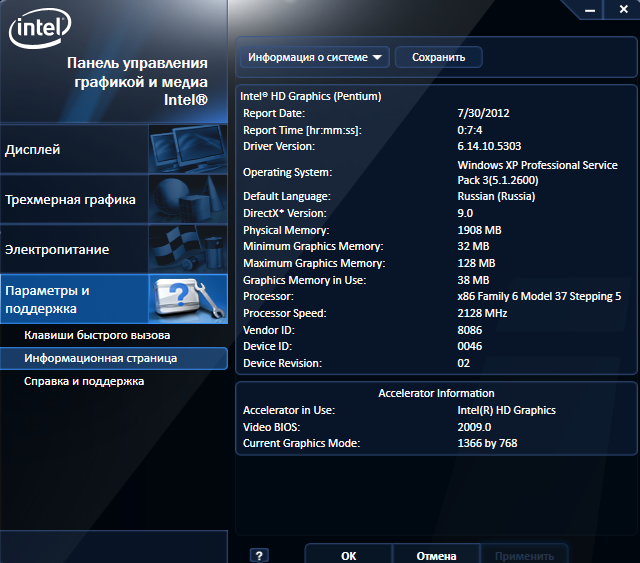Click the DirectX version value 9.0
This screenshot has height=563, width=640.
click(x=465, y=213)
